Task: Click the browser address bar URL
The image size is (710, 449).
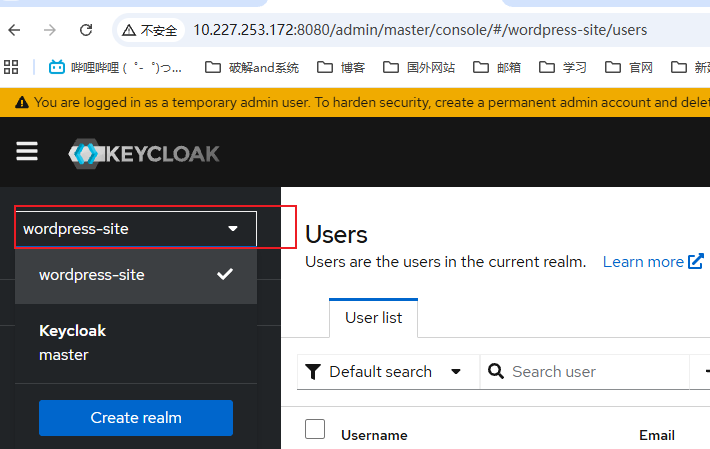Action: (420, 30)
